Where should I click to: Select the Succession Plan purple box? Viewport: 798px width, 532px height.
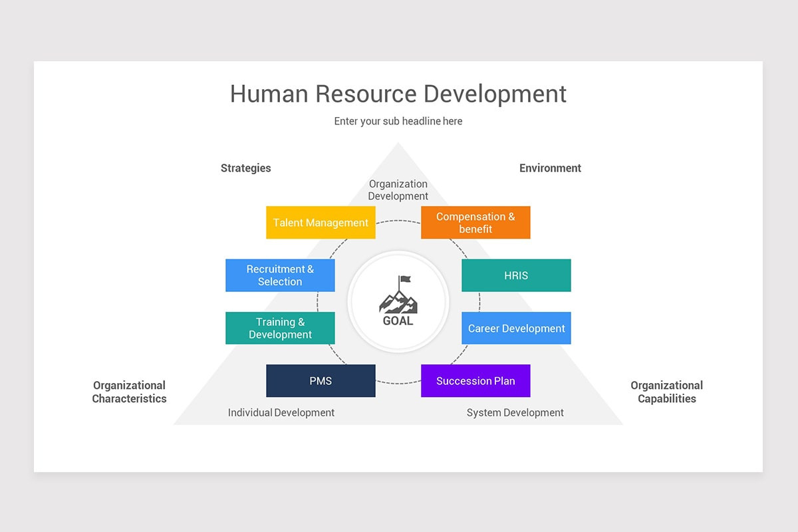tap(475, 380)
